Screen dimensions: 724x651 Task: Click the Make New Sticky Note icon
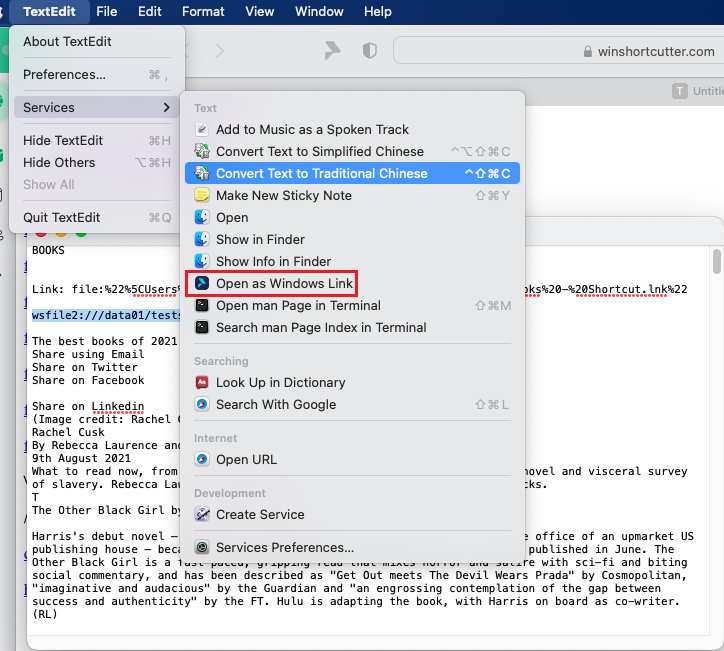tap(202, 196)
